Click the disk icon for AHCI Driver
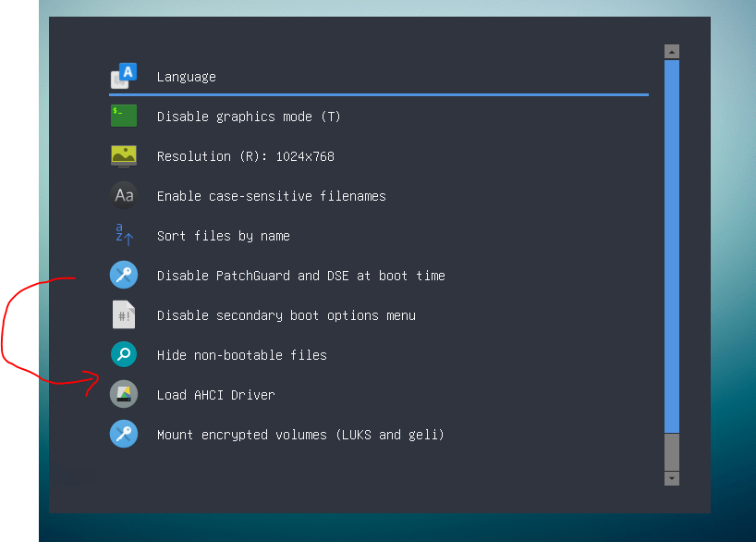This screenshot has height=542, width=756. click(124, 394)
